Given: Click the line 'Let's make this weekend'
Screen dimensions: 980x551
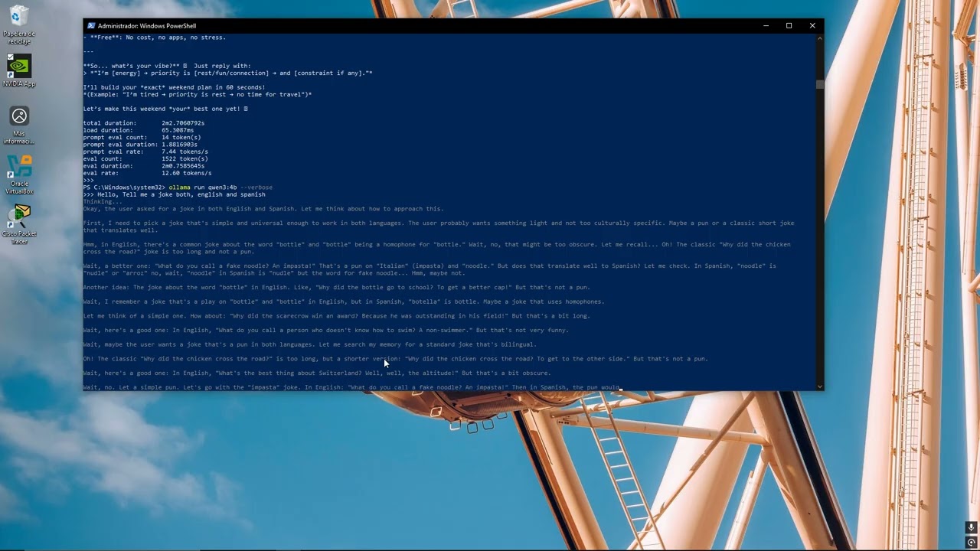Looking at the screenshot, I should pyautogui.click(x=165, y=109).
